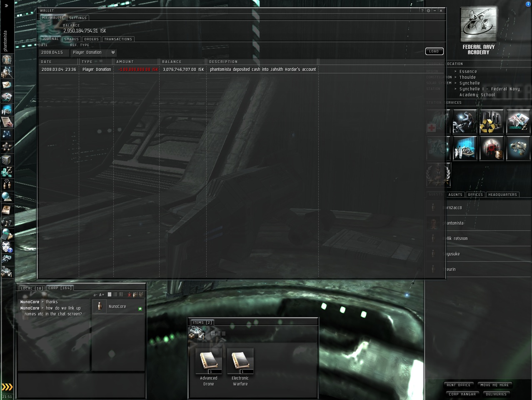Click the Load button in Wallet journal
This screenshot has height=400, width=532.
[434, 51]
